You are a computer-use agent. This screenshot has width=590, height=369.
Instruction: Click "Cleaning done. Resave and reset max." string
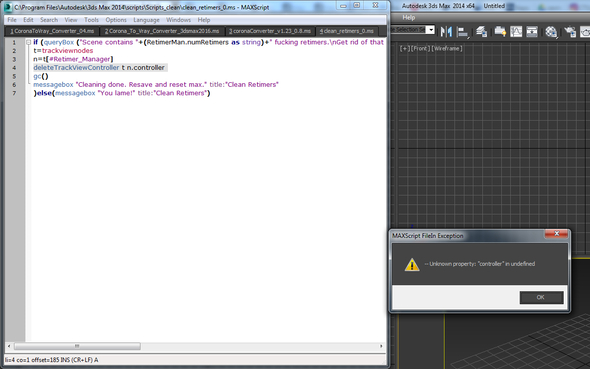[x=141, y=85]
